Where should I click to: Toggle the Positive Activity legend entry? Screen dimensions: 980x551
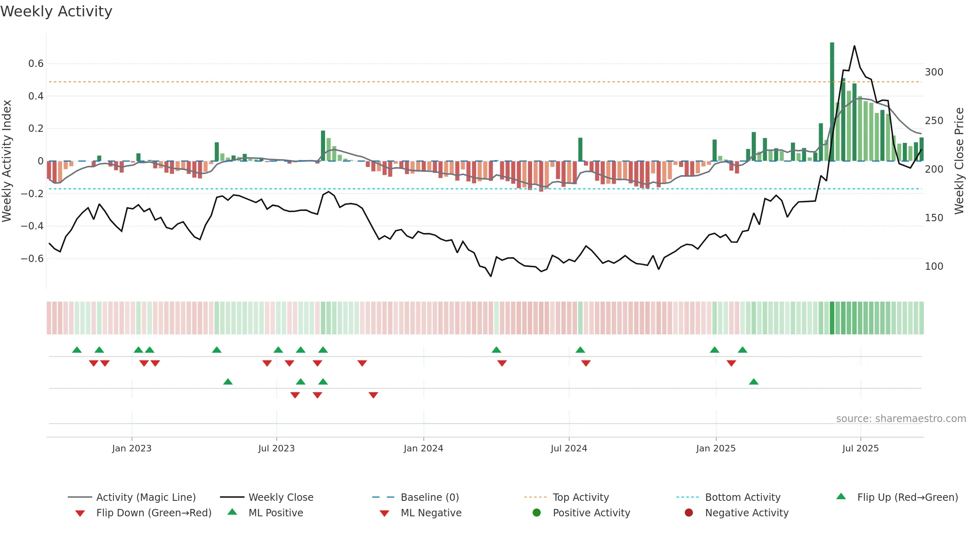point(581,513)
